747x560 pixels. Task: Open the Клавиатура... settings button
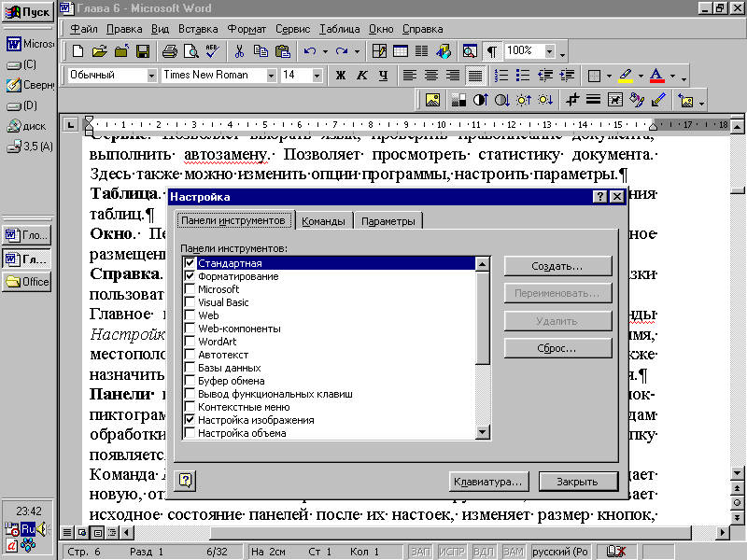[x=488, y=482]
